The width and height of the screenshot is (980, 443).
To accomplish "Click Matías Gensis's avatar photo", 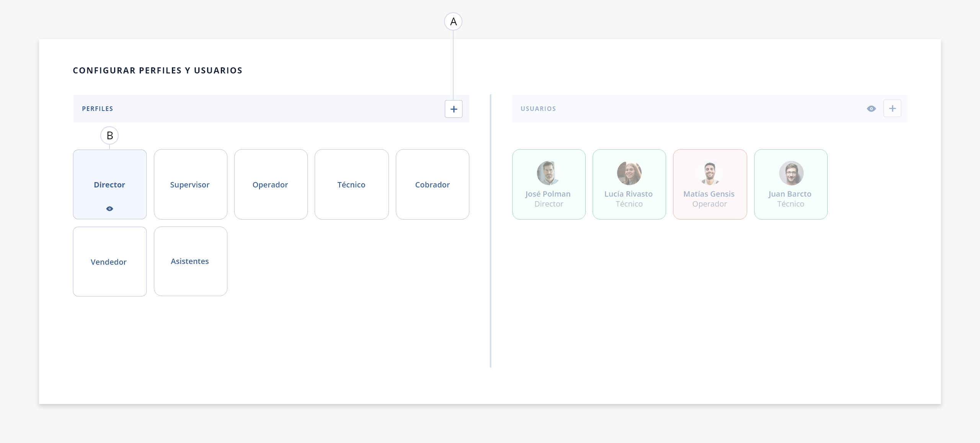I will click(710, 173).
